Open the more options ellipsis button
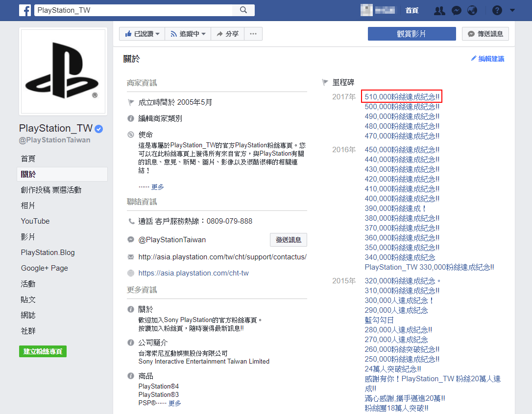 pyautogui.click(x=253, y=34)
